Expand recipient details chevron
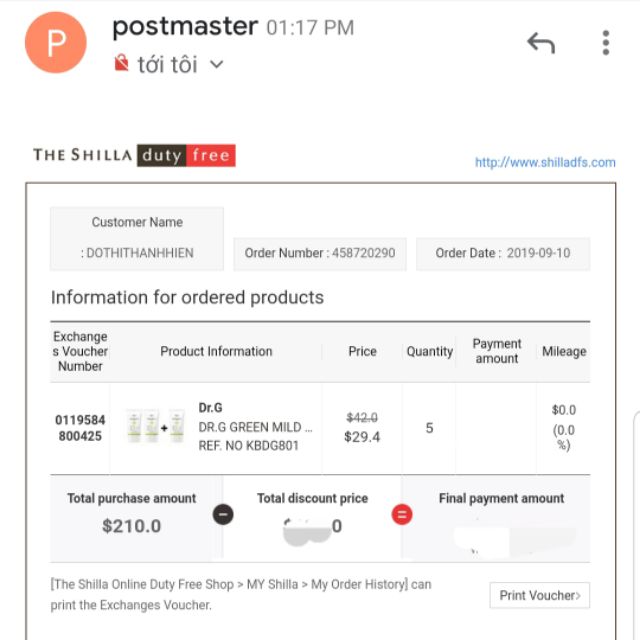The image size is (640, 640). click(x=217, y=65)
